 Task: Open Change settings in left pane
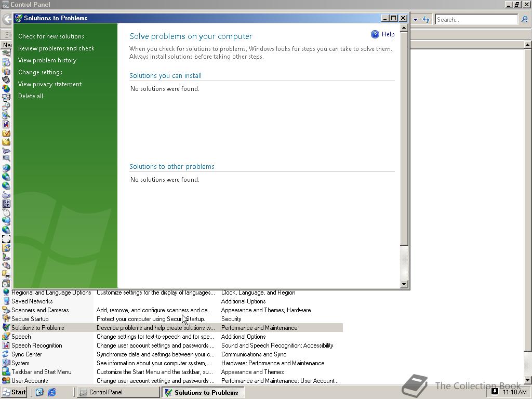pos(40,72)
